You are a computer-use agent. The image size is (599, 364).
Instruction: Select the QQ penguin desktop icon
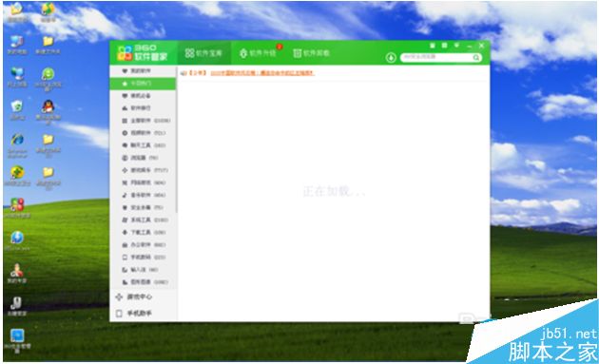click(x=48, y=111)
